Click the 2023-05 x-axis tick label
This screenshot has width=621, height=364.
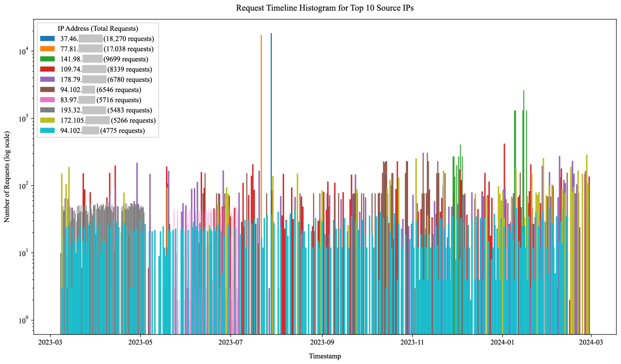140,342
